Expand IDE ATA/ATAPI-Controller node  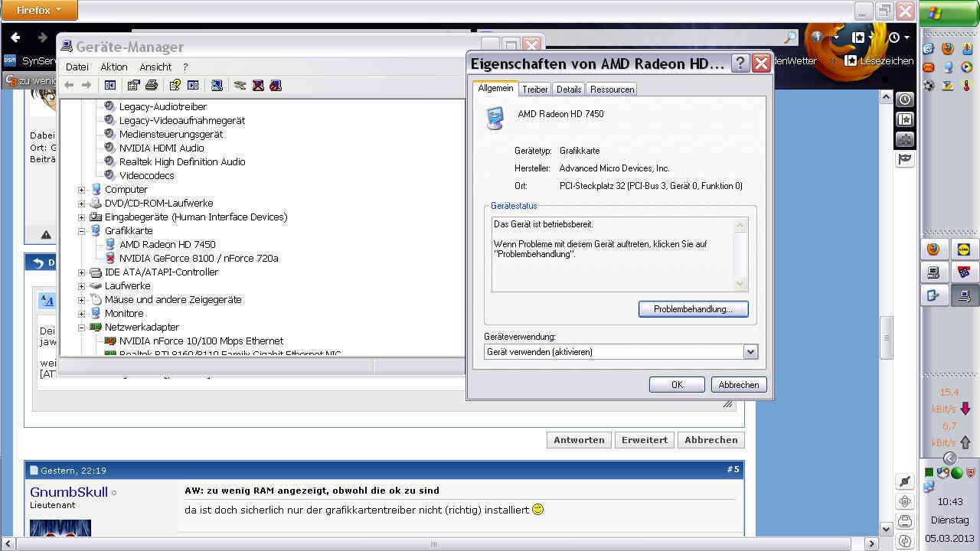tap(82, 272)
